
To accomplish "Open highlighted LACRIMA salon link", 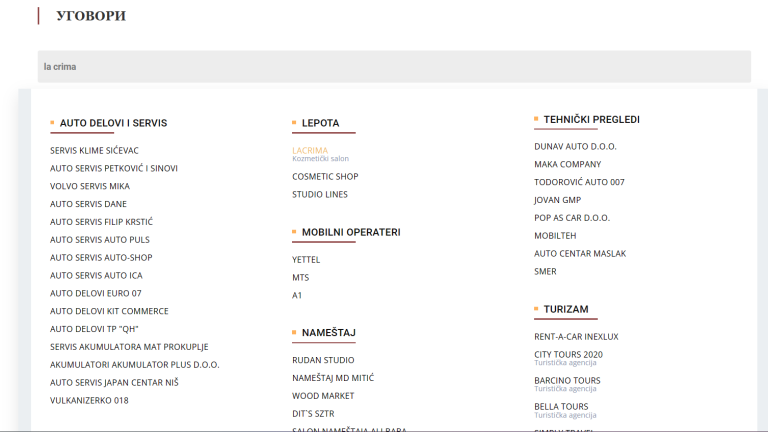I will 310,150.
